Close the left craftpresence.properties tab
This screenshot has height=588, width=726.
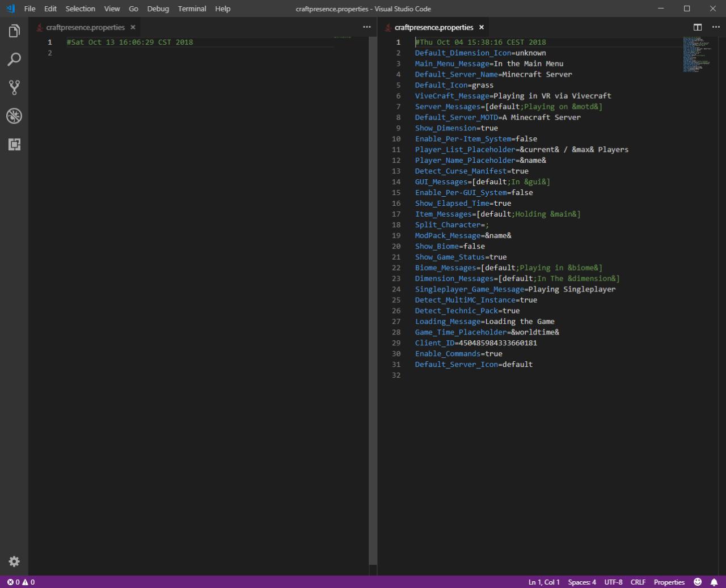tap(133, 27)
